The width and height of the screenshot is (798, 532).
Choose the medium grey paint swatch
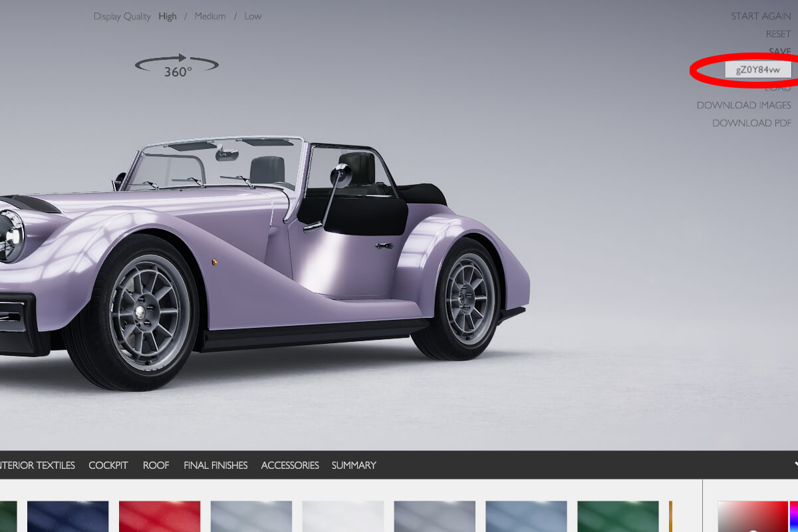coord(435,517)
